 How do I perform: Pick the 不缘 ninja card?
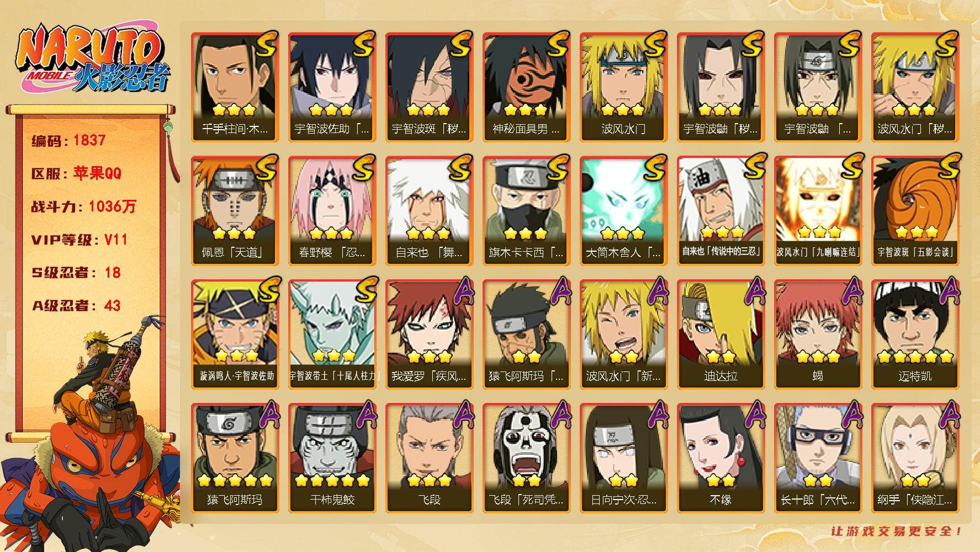click(721, 458)
